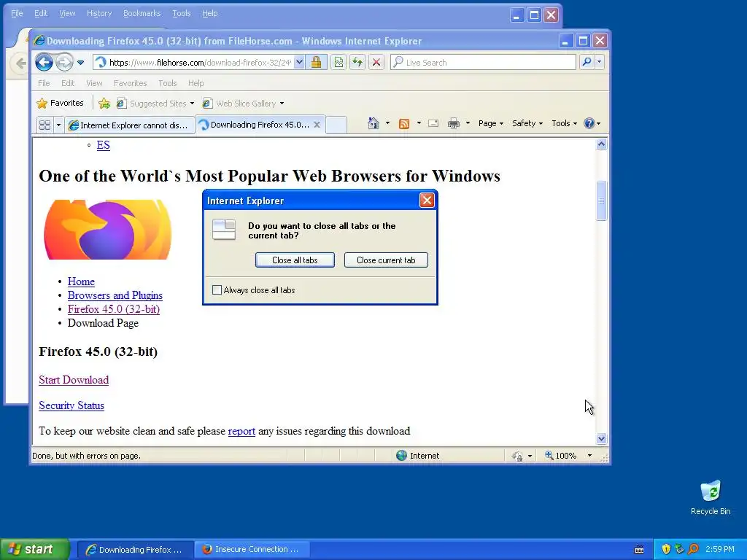Open the Print options dropdown arrow
The width and height of the screenshot is (747, 560).
click(468, 123)
